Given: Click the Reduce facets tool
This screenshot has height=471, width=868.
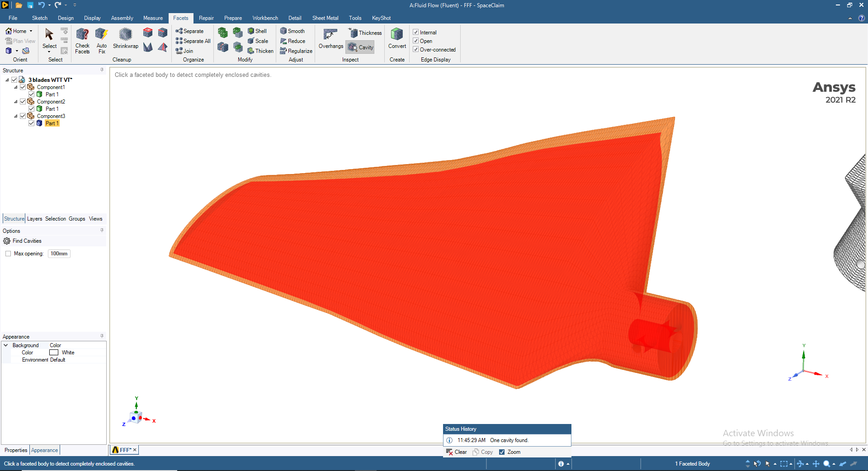Looking at the screenshot, I should pos(292,41).
